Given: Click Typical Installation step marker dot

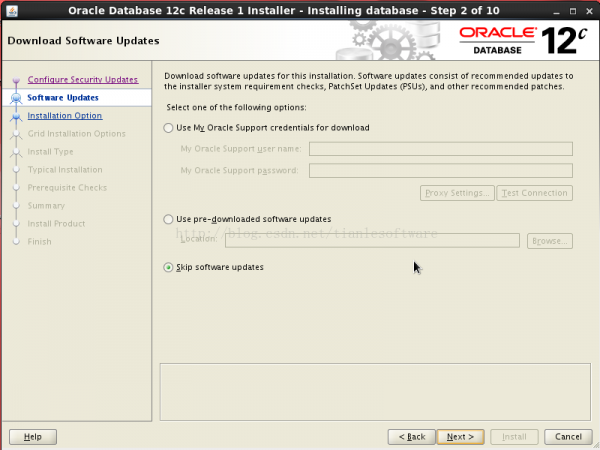Looking at the screenshot, I should tap(16, 170).
